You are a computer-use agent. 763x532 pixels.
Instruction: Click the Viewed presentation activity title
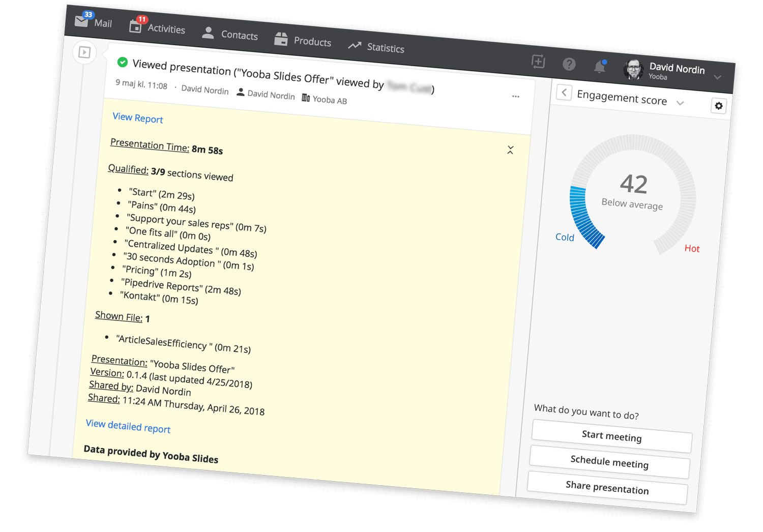pos(283,76)
